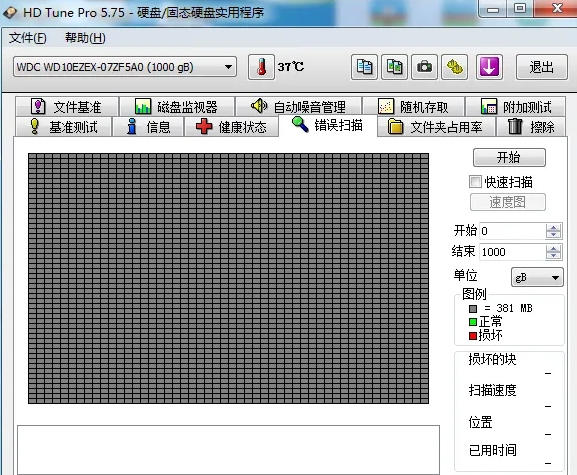The height and width of the screenshot is (475, 577).
Task: Click the temperature thermometer icon
Action: (261, 67)
